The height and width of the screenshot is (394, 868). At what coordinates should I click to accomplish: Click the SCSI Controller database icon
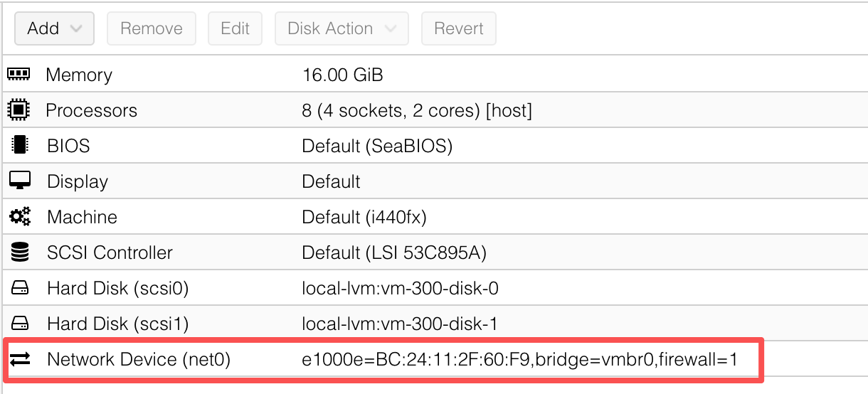[x=19, y=252]
